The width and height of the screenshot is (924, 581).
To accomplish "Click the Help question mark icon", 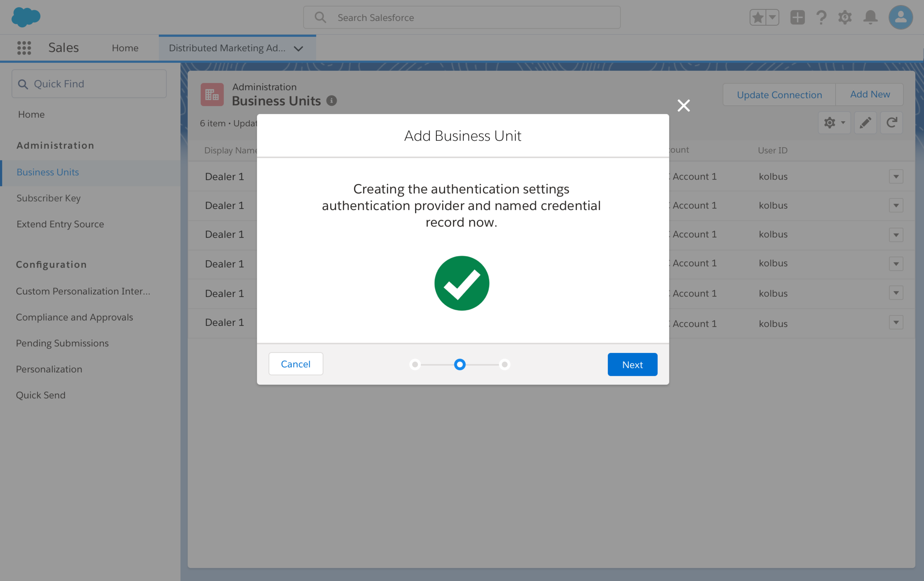I will pos(821,17).
